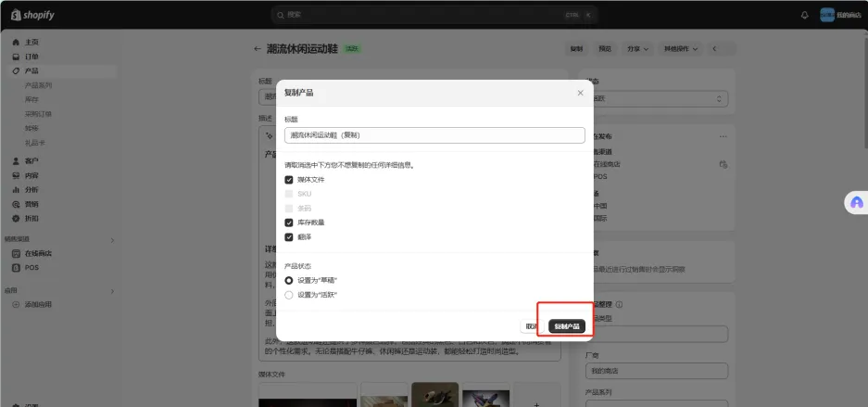Screen dimensions: 868x407
Task: Click the 分析 analytics icon in the sidebar
Action: click(x=16, y=189)
